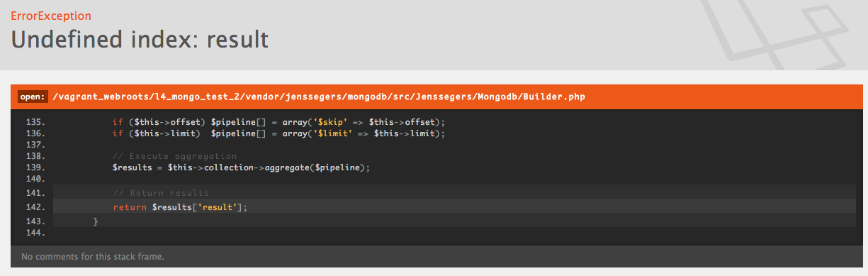Click the return $results['result'] statement
The width and height of the screenshot is (868, 276).
(180, 207)
